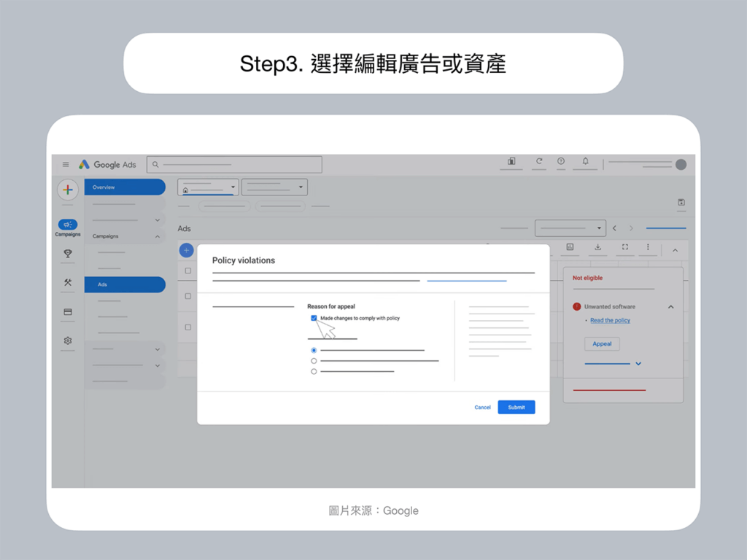Click the notifications bell icon
This screenshot has width=747, height=560.
pos(585,162)
